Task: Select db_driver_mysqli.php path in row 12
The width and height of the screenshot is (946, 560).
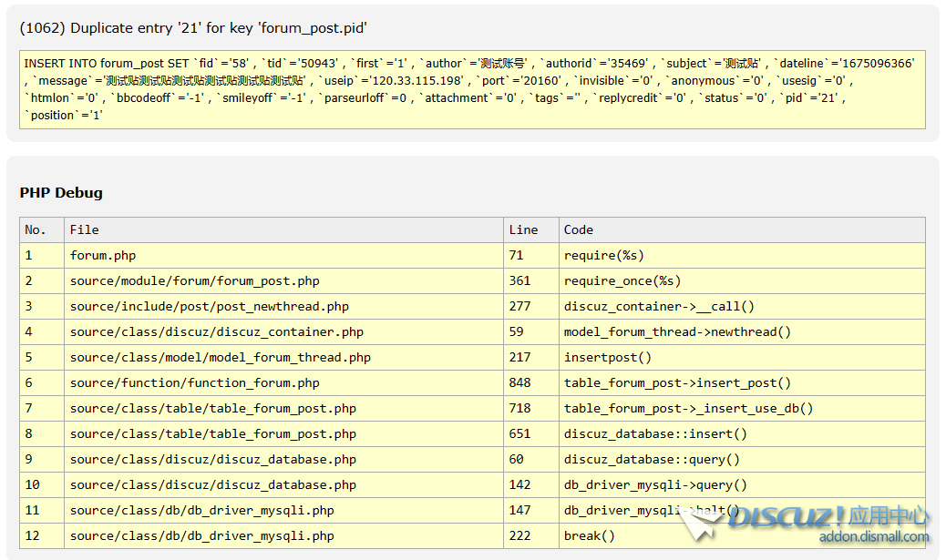Action: [x=202, y=536]
